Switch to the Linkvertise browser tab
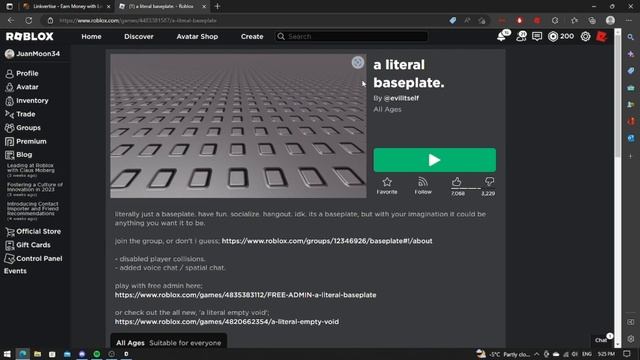This screenshot has width=640, height=360. point(66,7)
